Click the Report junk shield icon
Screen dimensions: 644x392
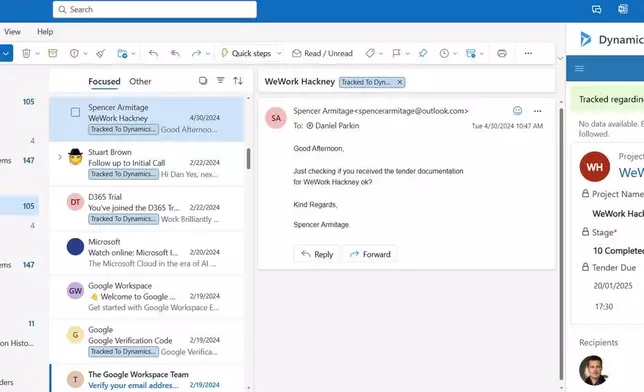[74, 53]
